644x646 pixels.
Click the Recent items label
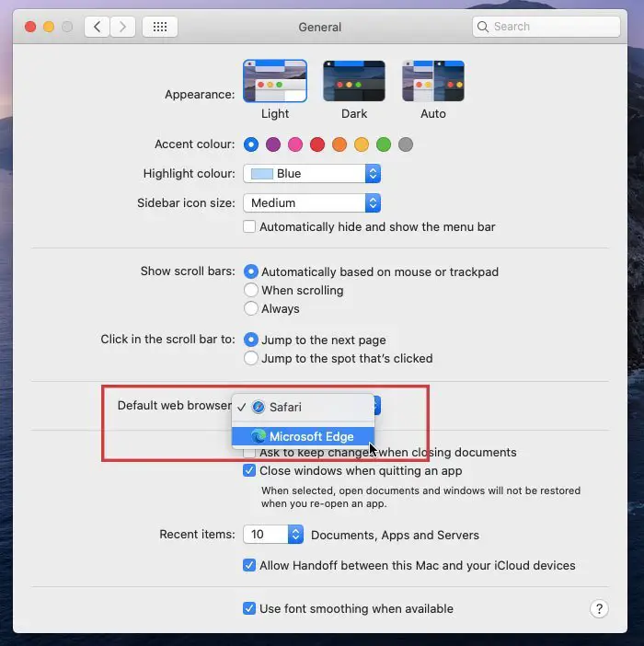point(197,535)
